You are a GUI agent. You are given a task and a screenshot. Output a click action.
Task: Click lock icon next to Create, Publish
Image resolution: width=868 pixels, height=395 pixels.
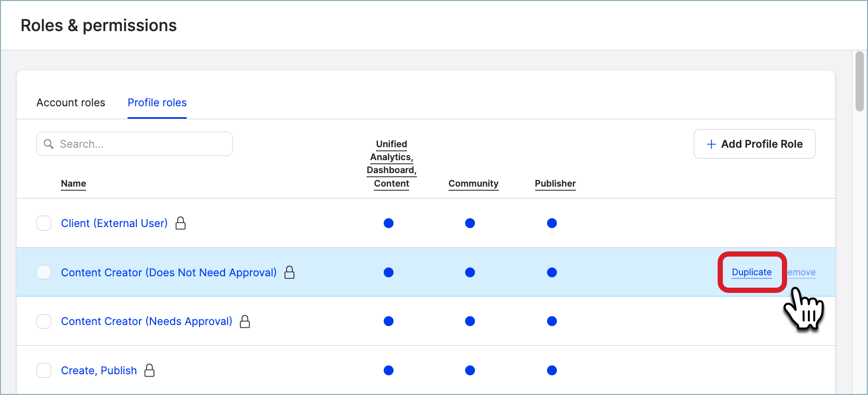click(149, 370)
